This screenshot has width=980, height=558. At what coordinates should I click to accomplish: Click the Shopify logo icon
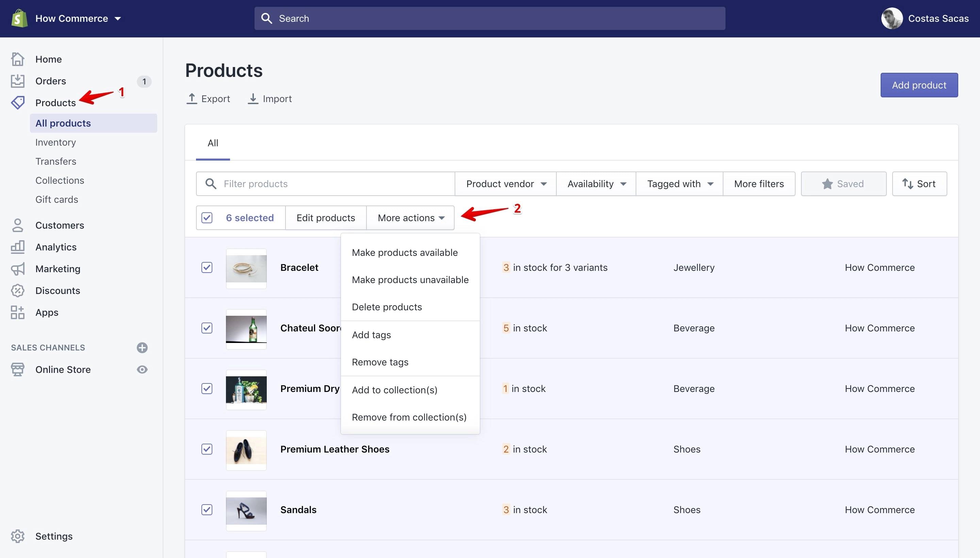[19, 18]
